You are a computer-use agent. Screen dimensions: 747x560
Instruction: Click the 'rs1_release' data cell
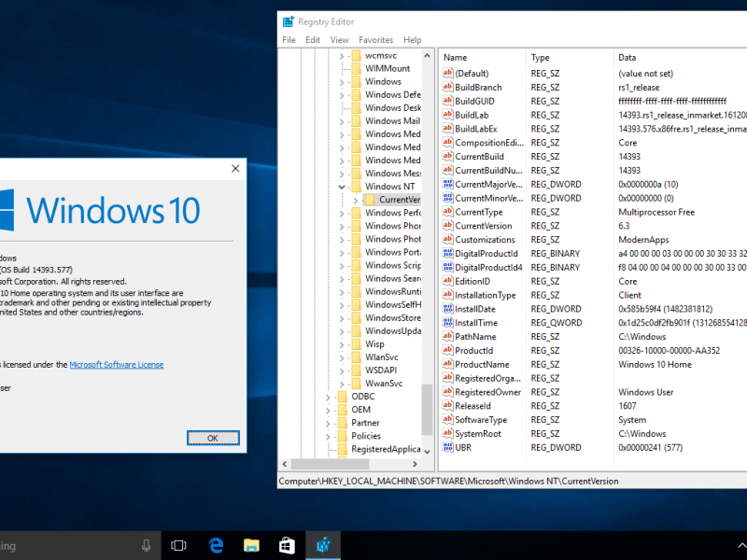coord(639,87)
